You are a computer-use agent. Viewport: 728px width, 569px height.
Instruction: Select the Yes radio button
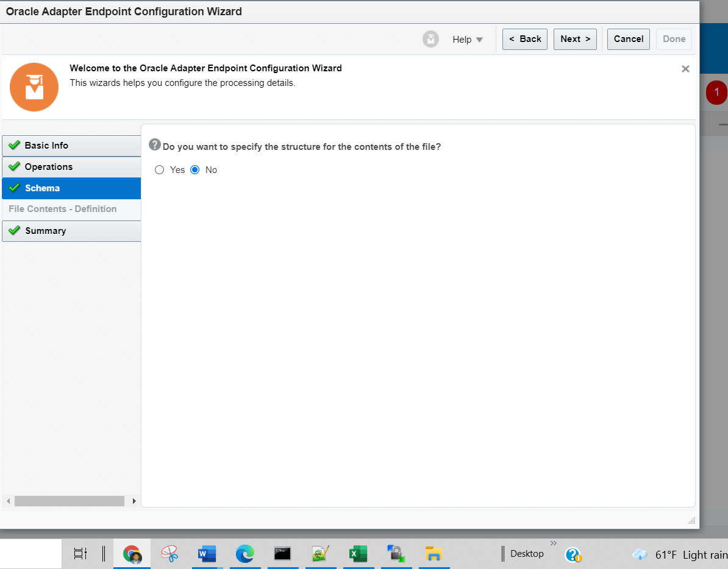[x=159, y=170]
